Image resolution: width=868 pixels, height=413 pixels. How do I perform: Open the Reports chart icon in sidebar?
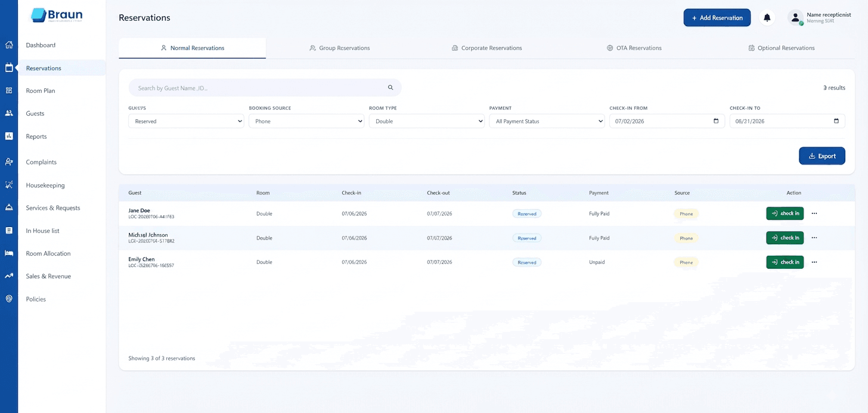[9, 136]
